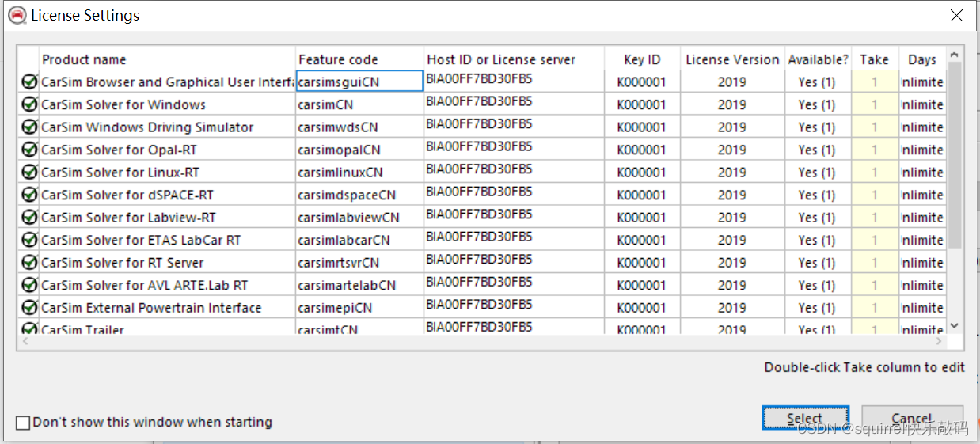
Task: Click the Days column header
Action: pos(922,59)
